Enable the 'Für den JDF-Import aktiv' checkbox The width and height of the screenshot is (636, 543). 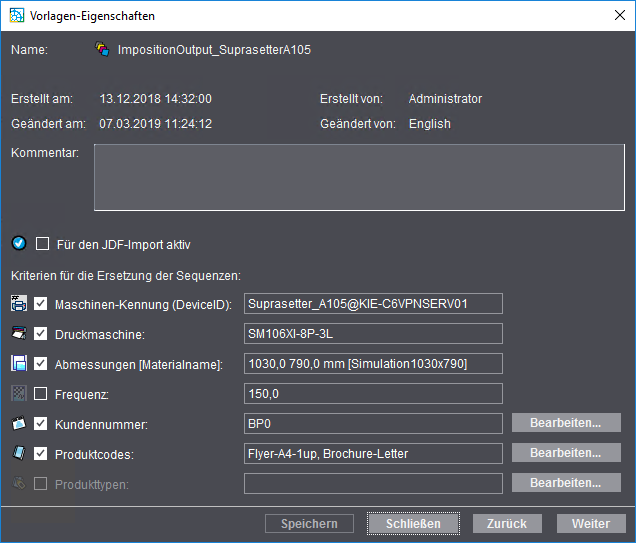pos(42,243)
